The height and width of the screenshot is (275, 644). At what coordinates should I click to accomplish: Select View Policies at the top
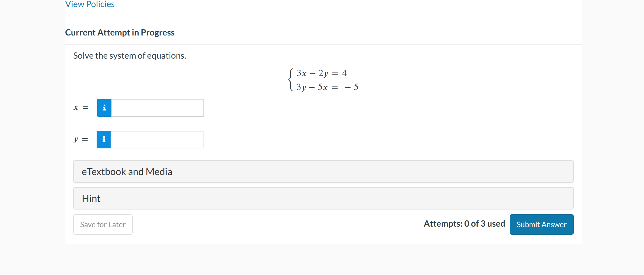[90, 4]
